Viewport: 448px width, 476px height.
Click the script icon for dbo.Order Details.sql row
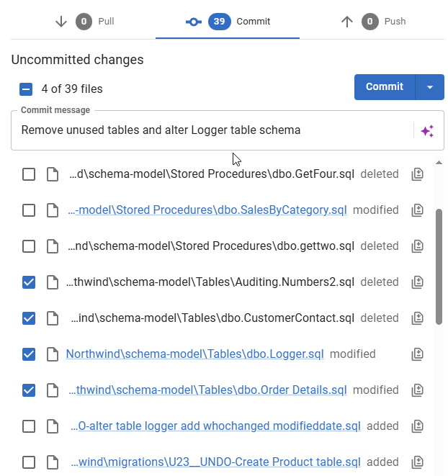[x=417, y=390]
